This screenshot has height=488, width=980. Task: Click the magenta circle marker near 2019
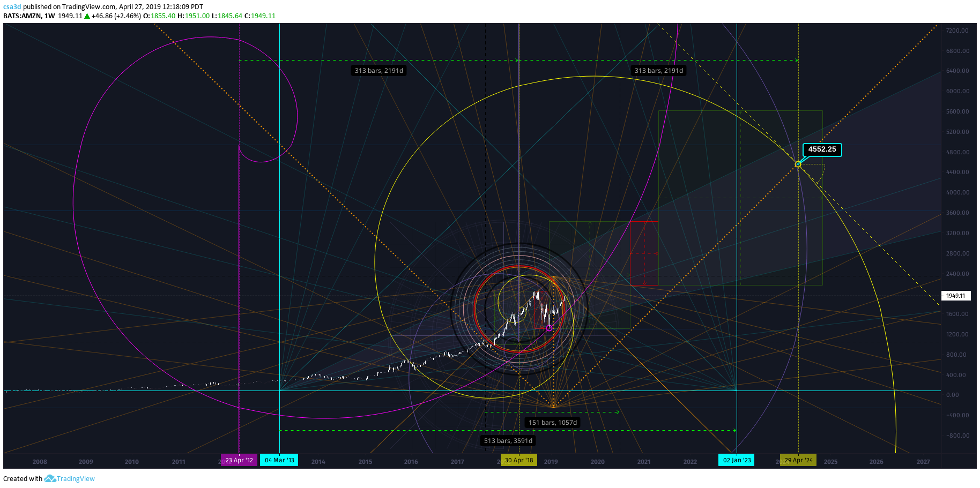[x=550, y=328]
